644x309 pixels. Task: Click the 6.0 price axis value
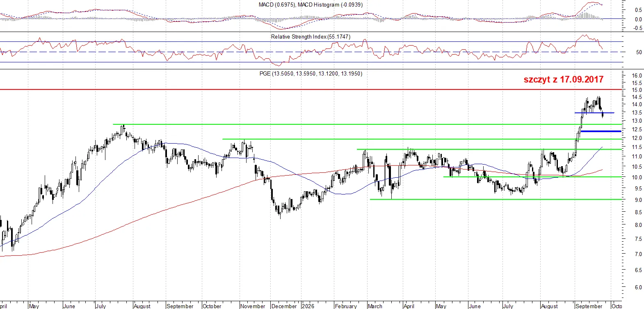pyautogui.click(x=638, y=287)
